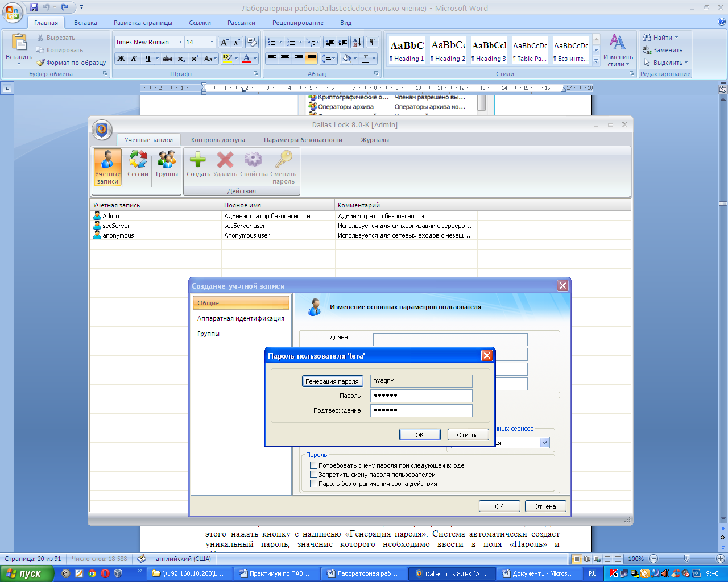Decrease paragraph indent
The image size is (728, 582).
330,42
